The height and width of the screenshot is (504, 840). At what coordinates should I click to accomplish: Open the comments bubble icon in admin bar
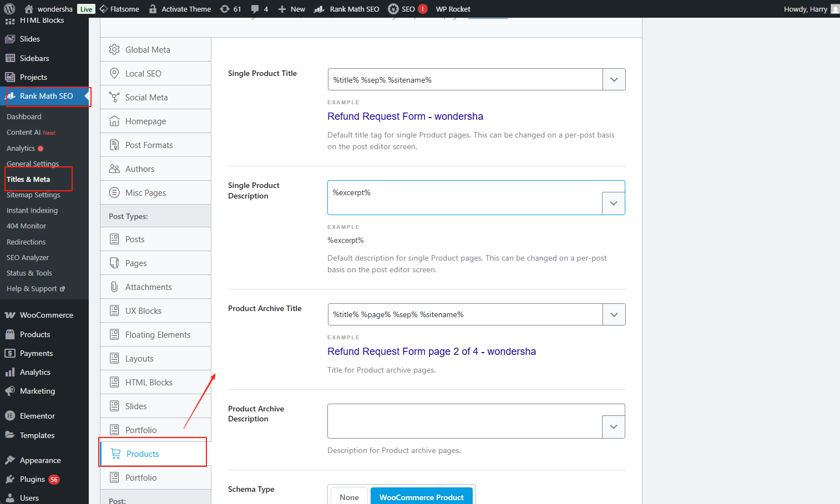(x=255, y=9)
